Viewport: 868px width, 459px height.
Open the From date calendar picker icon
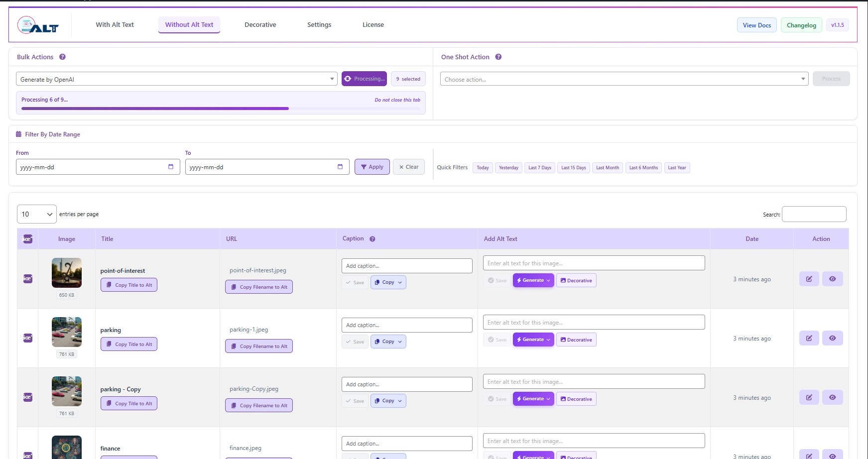pyautogui.click(x=171, y=167)
